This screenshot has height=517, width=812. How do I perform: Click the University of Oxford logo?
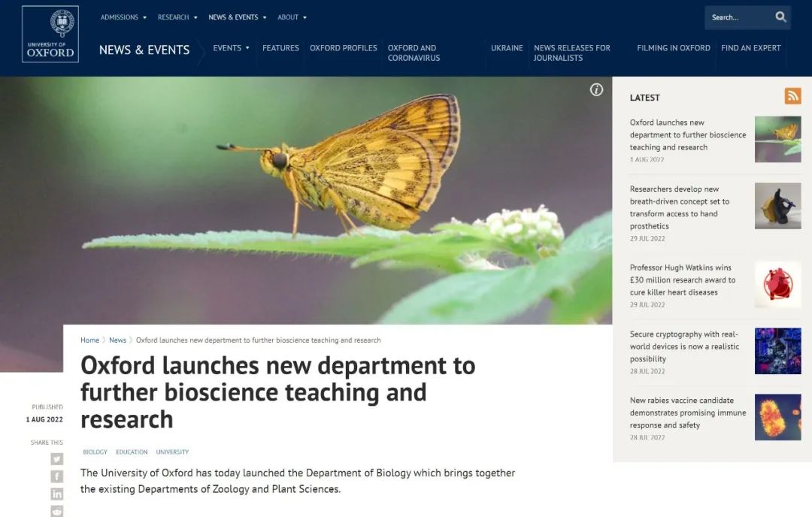50,34
